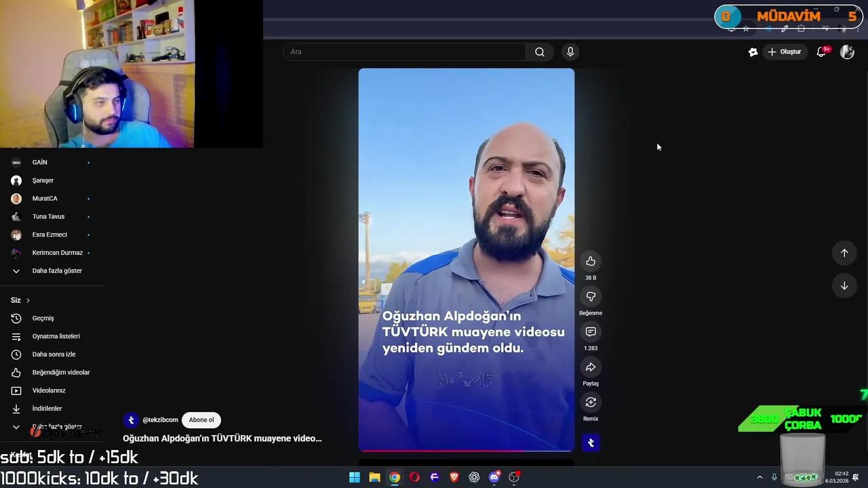Image resolution: width=868 pixels, height=488 pixels.
Task: Open the Remix option
Action: point(591,403)
